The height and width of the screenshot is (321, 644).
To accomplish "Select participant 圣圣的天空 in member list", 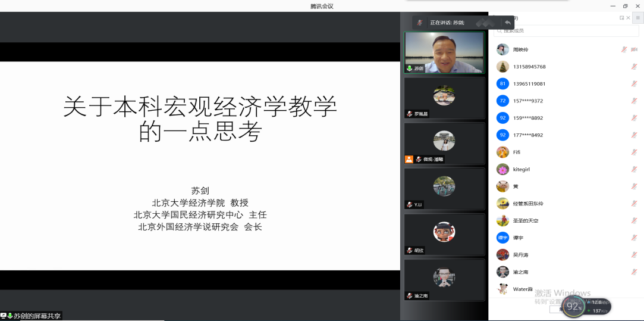I will tap(526, 221).
